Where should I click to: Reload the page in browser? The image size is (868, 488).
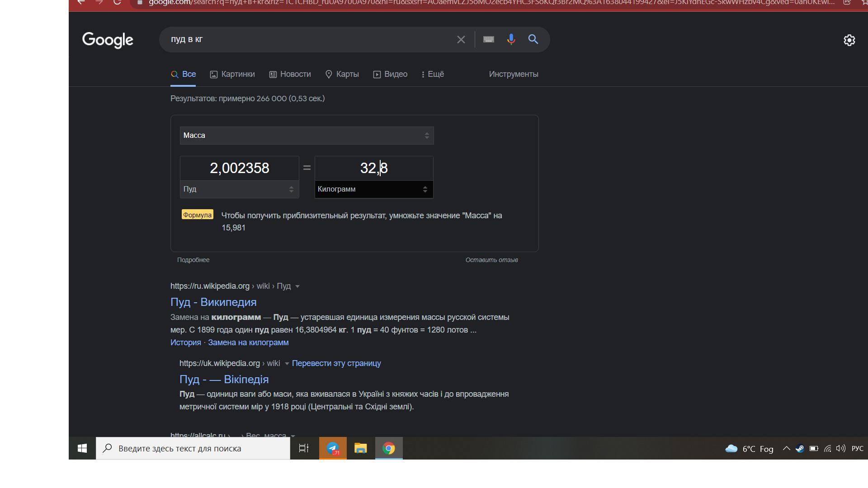tap(117, 2)
